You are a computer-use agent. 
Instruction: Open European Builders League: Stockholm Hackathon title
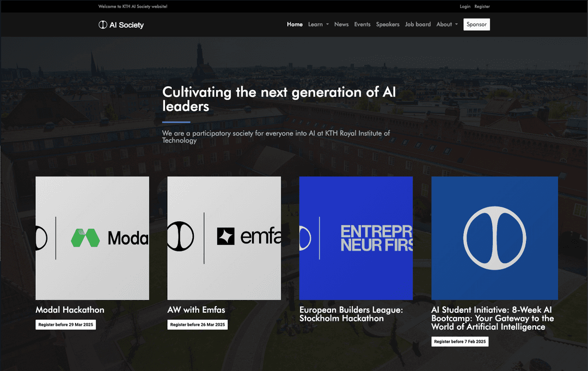(351, 314)
